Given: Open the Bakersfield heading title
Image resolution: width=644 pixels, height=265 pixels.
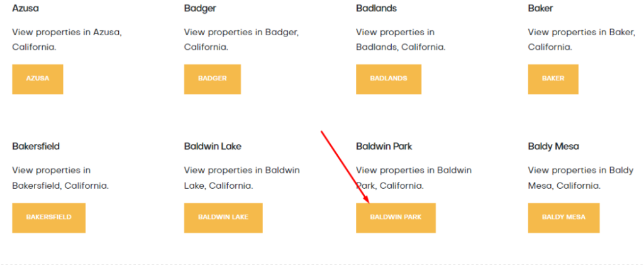Looking at the screenshot, I should tap(36, 147).
